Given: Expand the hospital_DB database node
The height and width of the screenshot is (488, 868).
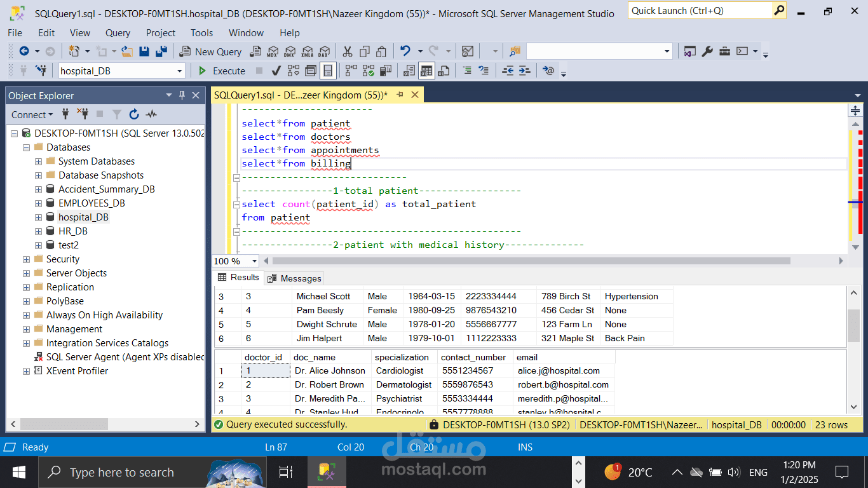Looking at the screenshot, I should [x=38, y=217].
